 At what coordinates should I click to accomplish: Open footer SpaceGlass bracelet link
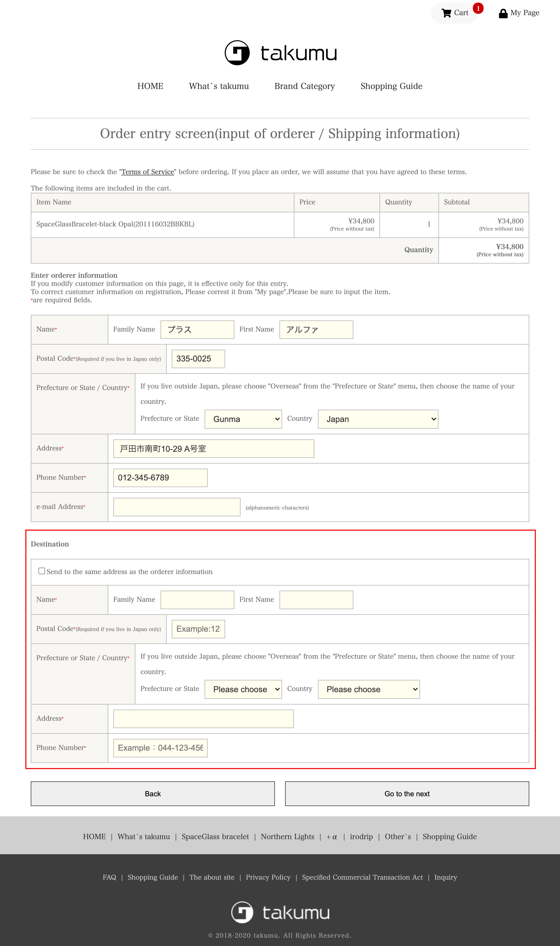(215, 836)
